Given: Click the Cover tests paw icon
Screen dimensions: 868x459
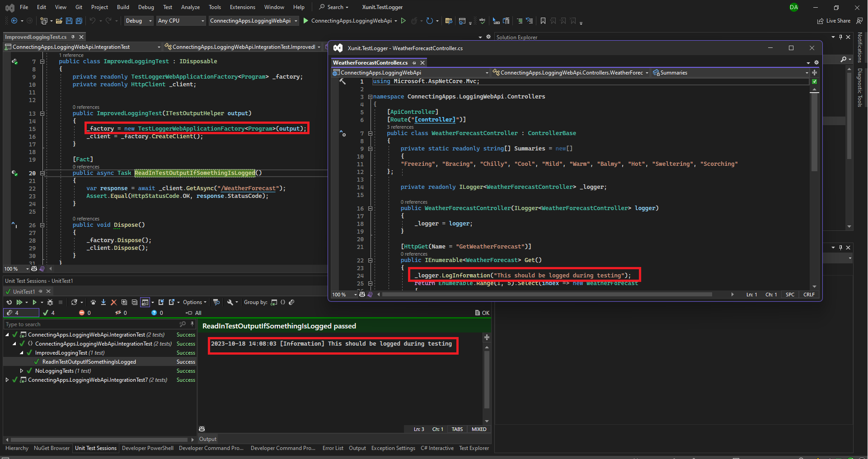Looking at the screenshot, I should coord(93,302).
